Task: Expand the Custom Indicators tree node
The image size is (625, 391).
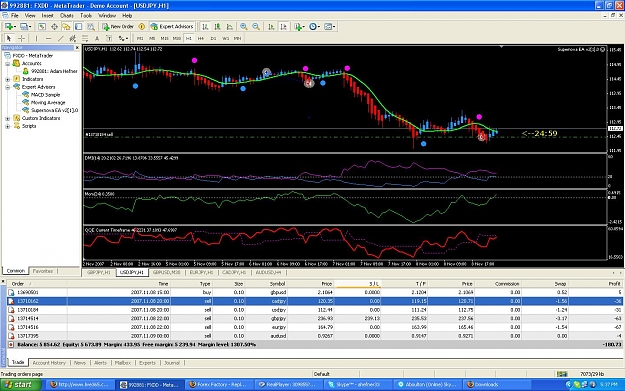Action: 7,118
